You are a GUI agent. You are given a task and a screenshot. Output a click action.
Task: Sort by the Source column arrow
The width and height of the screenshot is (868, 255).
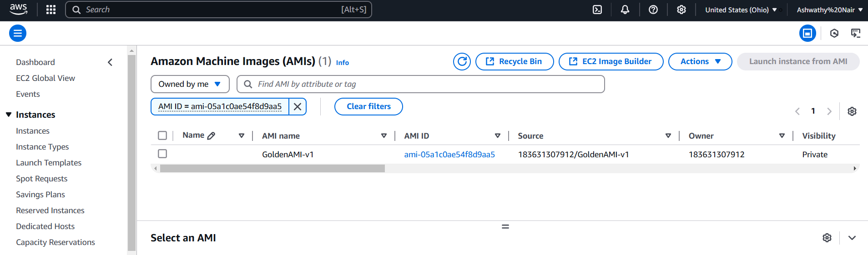(x=668, y=135)
